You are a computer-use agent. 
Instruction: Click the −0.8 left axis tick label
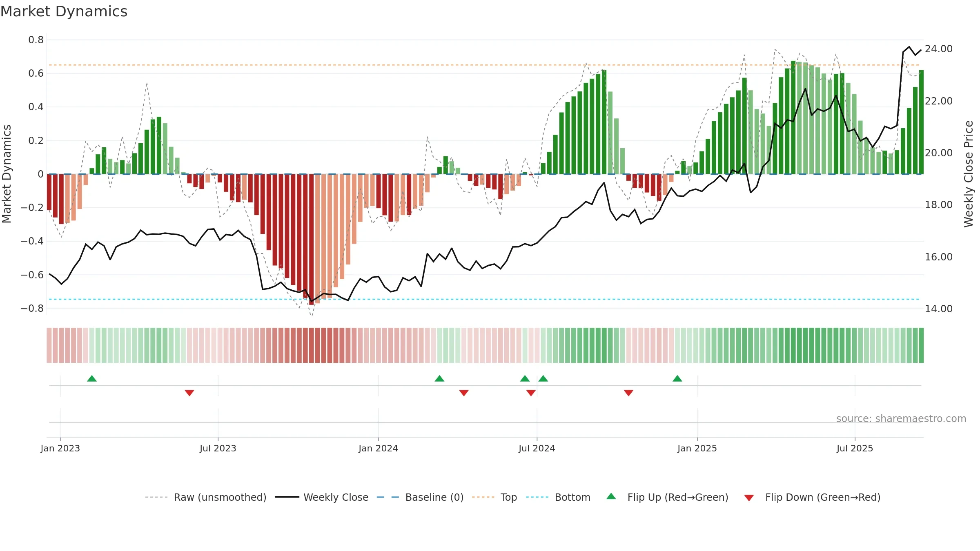point(32,309)
